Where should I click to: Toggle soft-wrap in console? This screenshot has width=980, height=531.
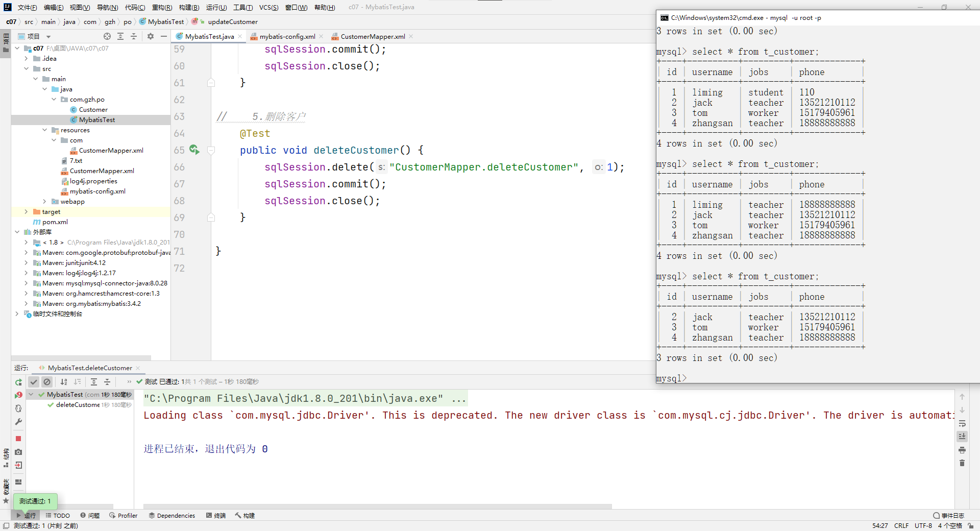pyautogui.click(x=962, y=423)
